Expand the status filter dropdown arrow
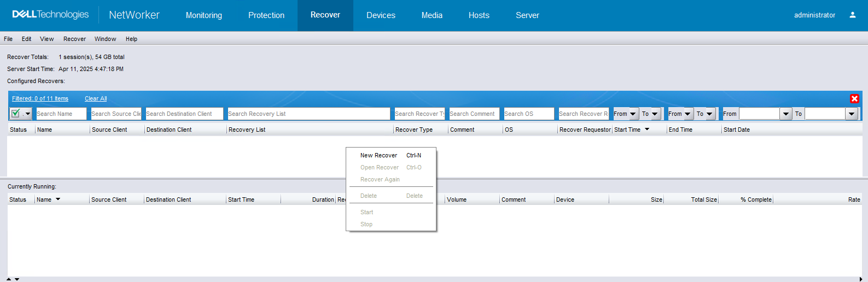The height and width of the screenshot is (282, 868). 27,114
